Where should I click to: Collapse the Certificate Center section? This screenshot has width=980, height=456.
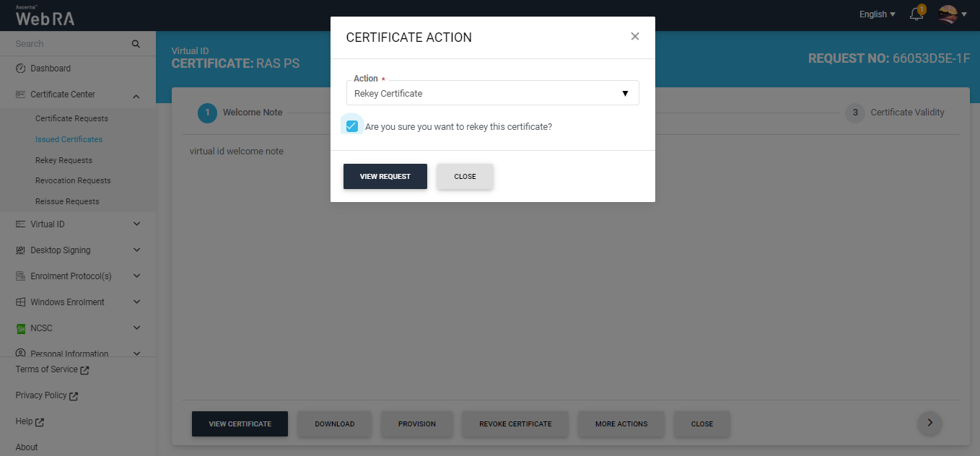pos(136,95)
